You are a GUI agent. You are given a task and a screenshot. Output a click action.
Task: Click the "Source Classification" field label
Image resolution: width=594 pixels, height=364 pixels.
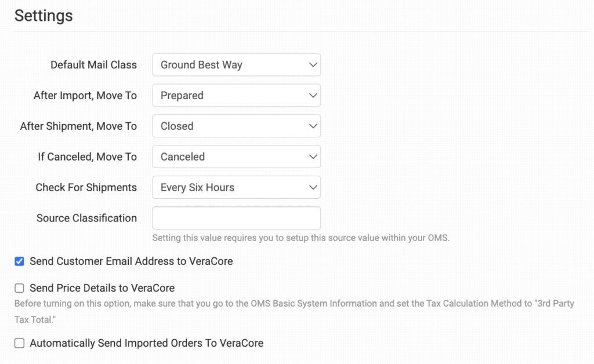coord(86,219)
